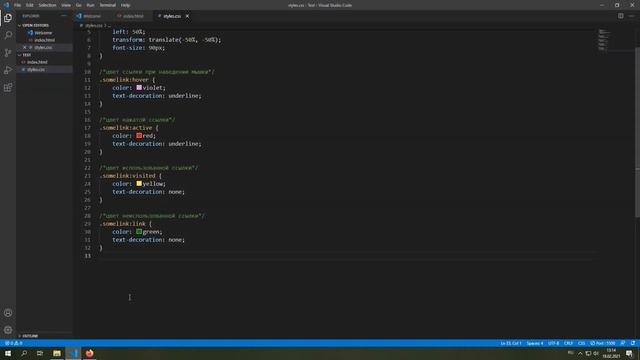This screenshot has height=360, width=640.
Task: Open File Explorer from the taskbar
Action: click(57, 353)
